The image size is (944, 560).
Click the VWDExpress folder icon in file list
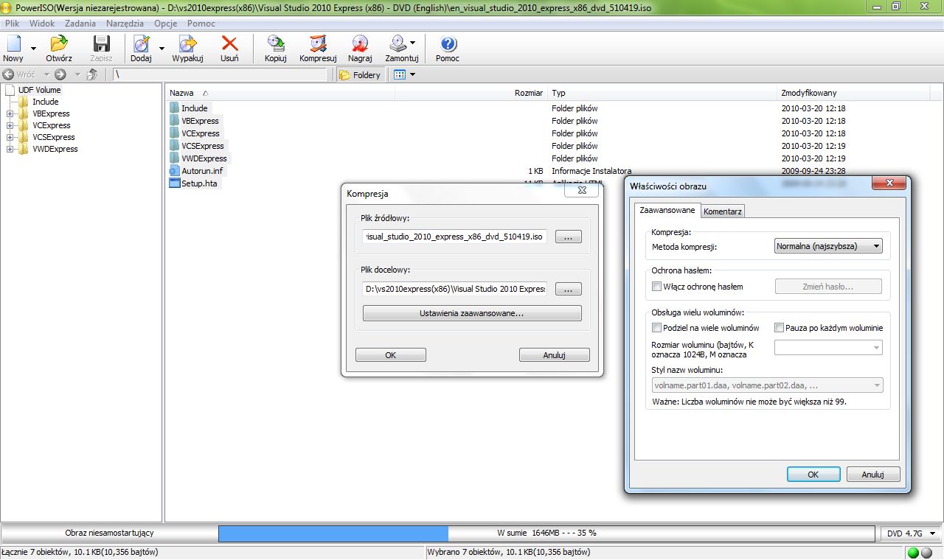point(175,158)
